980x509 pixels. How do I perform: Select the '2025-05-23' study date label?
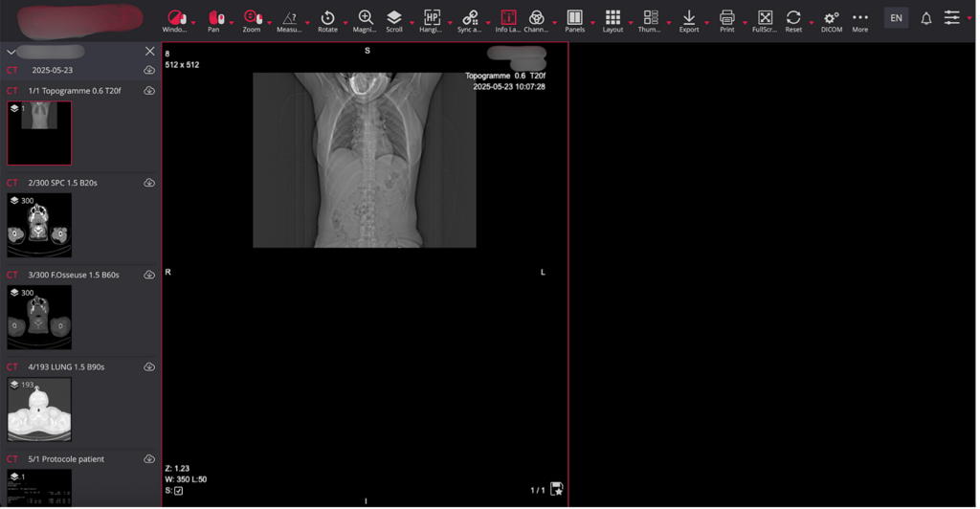click(x=53, y=71)
